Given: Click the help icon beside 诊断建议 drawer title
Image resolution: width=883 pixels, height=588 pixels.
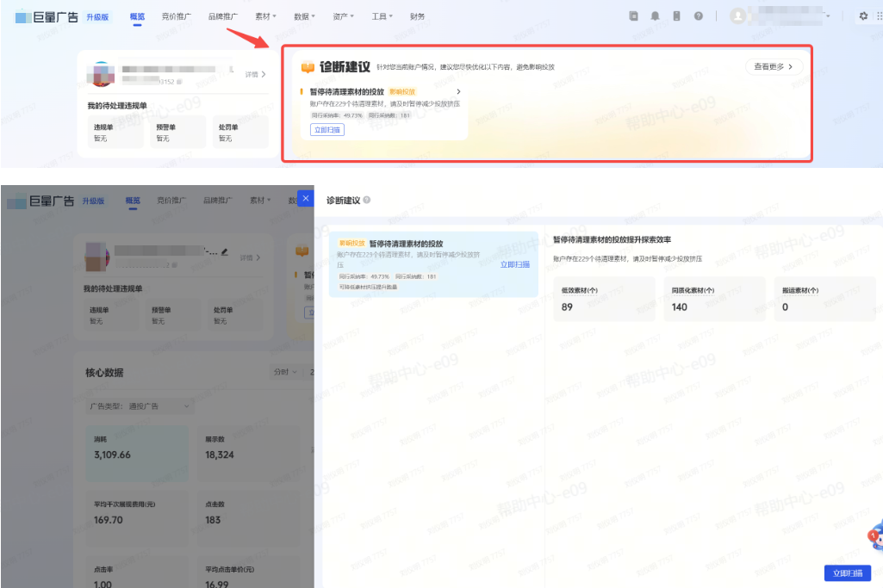Looking at the screenshot, I should [x=367, y=200].
